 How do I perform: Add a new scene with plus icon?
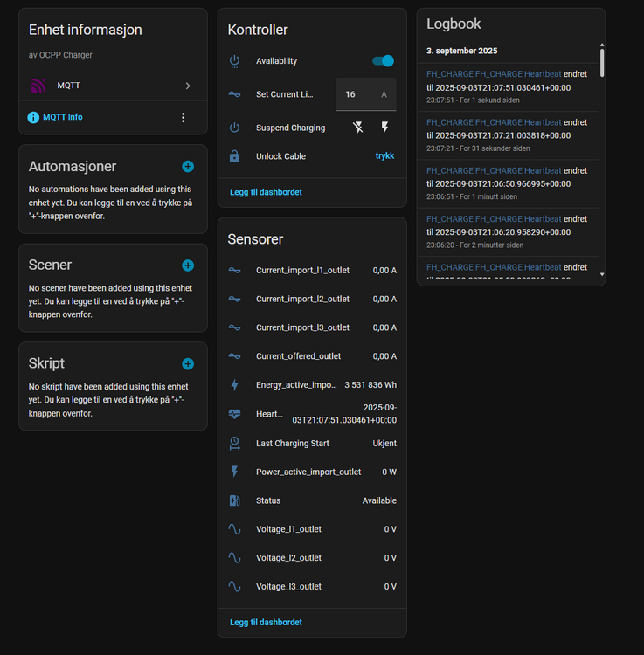(x=188, y=265)
